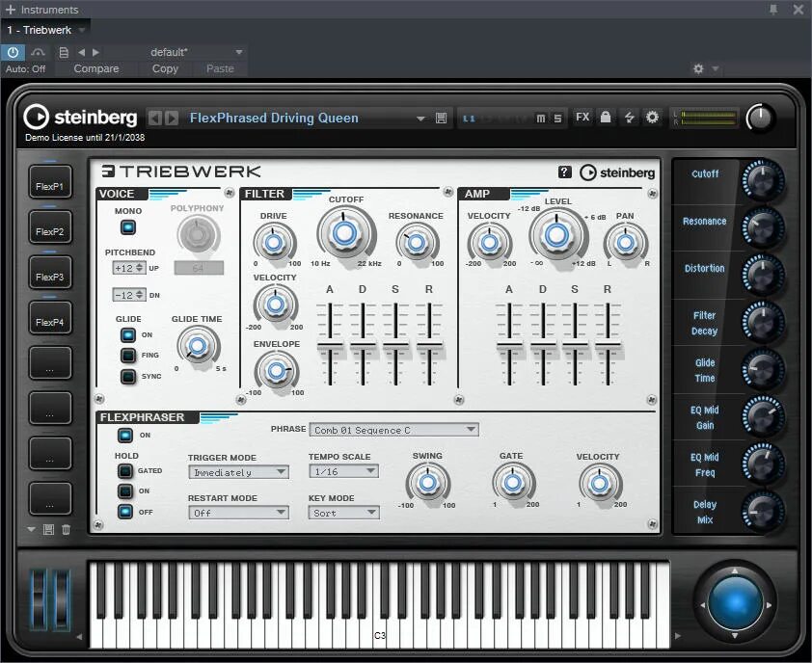Select the FlexP2 pad
This screenshot has height=663, width=812.
pos(50,227)
